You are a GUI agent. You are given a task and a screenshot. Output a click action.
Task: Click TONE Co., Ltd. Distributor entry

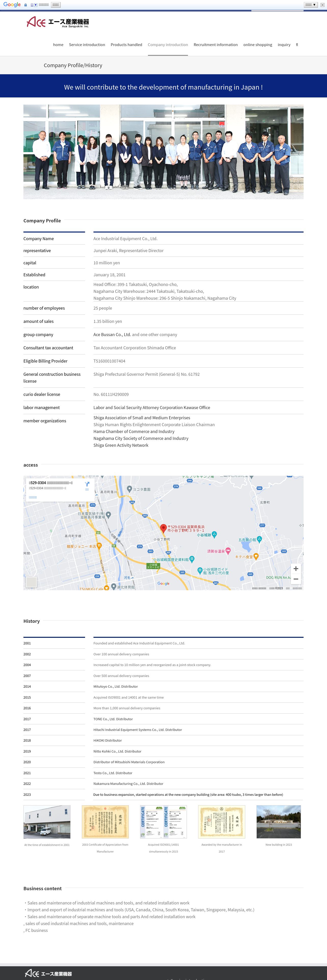pyautogui.click(x=113, y=719)
